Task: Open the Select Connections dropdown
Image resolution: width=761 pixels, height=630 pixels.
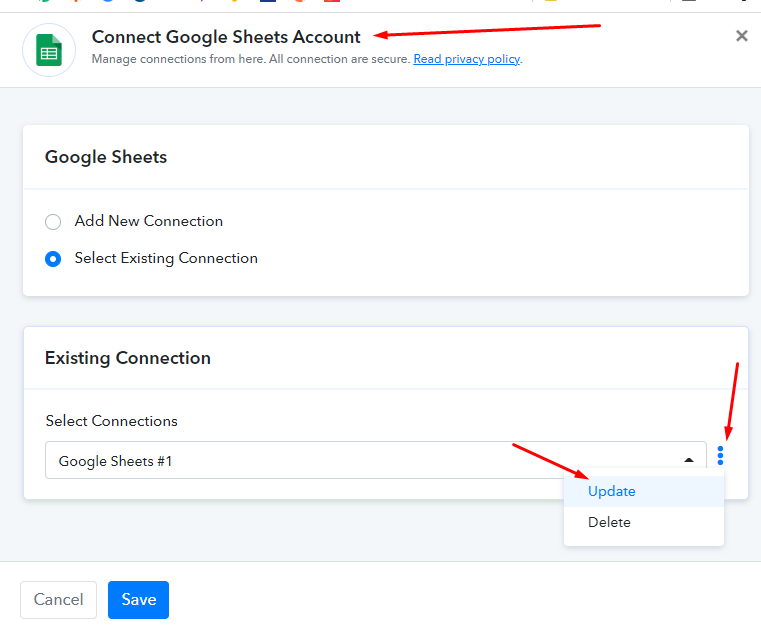Action: 376,460
